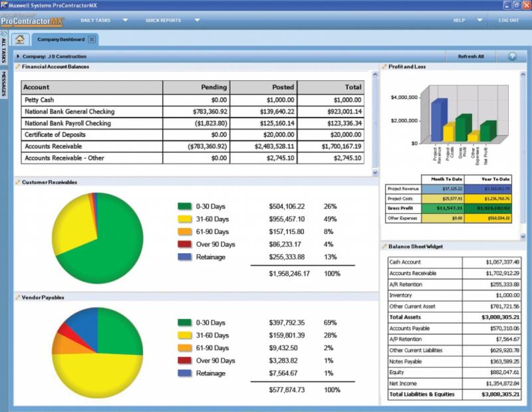The width and height of the screenshot is (532, 412).
Task: Open the dropdown arrow next to DAILY TASKS
Action: coord(125,20)
